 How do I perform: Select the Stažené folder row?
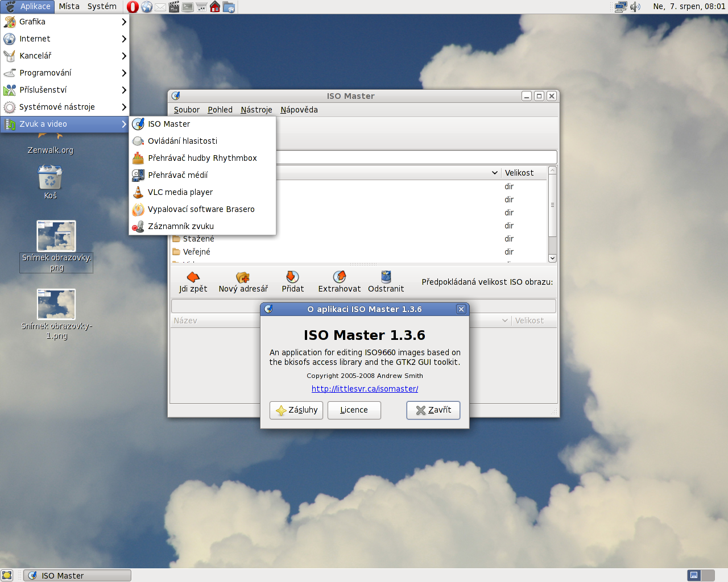358,239
